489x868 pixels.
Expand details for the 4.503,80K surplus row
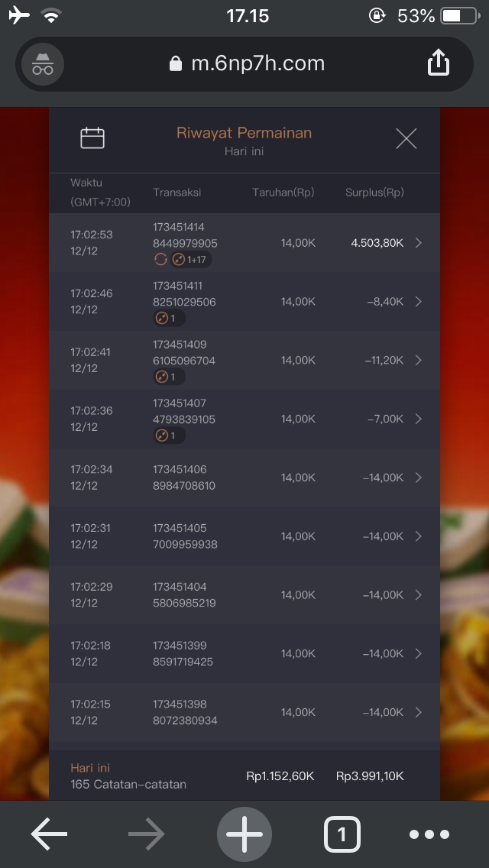418,243
